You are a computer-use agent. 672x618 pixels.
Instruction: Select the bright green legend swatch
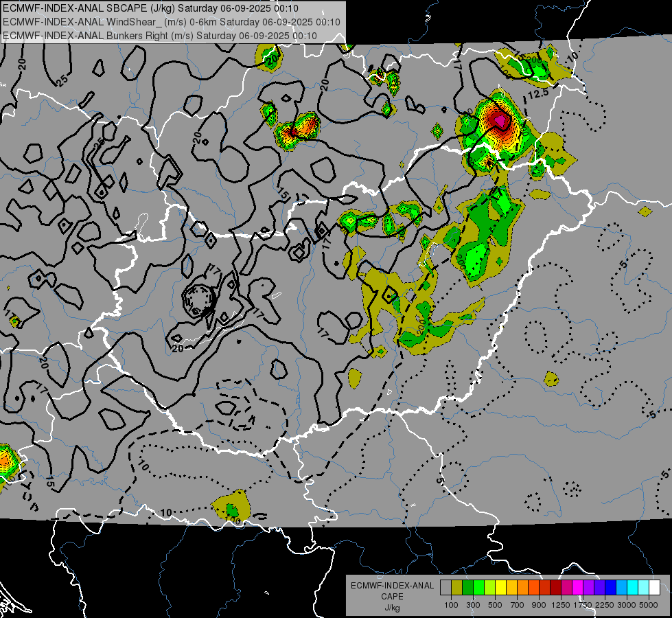click(478, 588)
